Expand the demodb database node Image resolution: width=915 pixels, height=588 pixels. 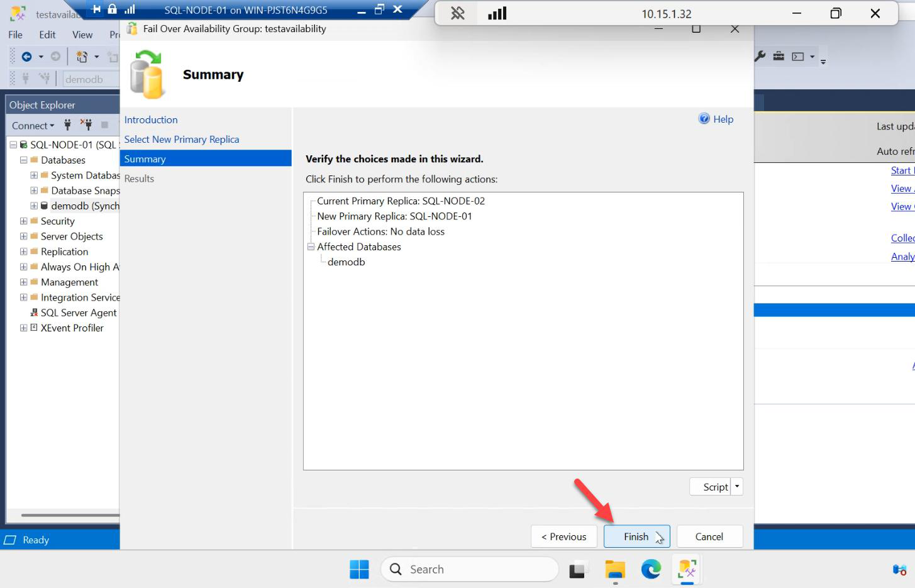pos(34,206)
